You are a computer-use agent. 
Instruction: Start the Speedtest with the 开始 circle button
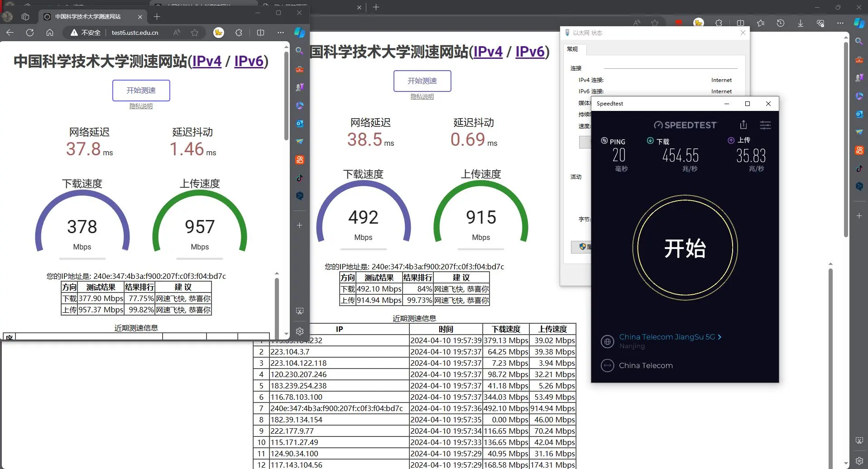coord(685,248)
